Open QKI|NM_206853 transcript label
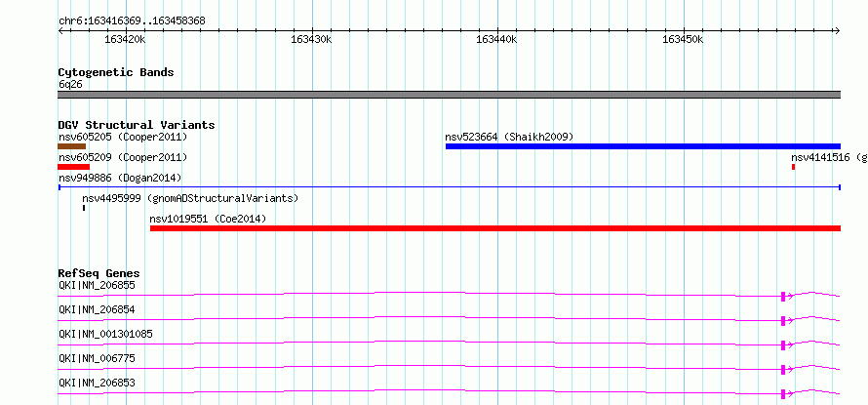The height and width of the screenshot is (405, 868). click(x=97, y=383)
